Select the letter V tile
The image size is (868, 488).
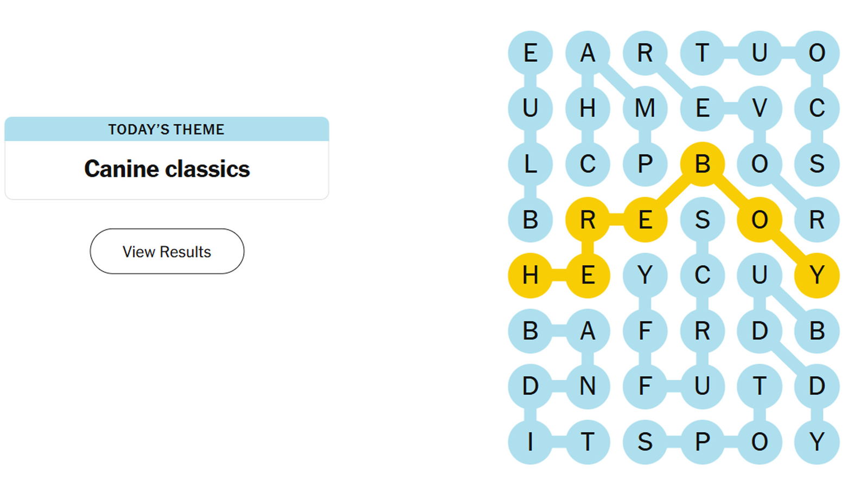click(759, 108)
